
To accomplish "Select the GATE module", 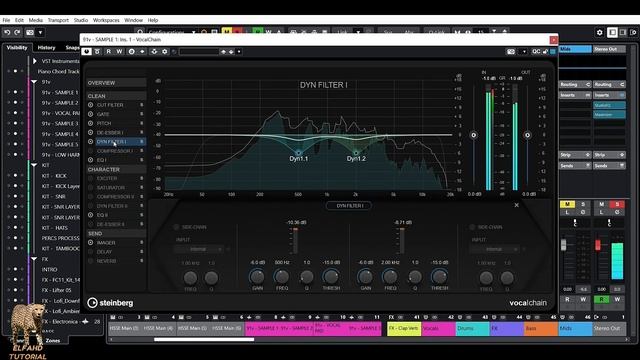I will (x=103, y=114).
